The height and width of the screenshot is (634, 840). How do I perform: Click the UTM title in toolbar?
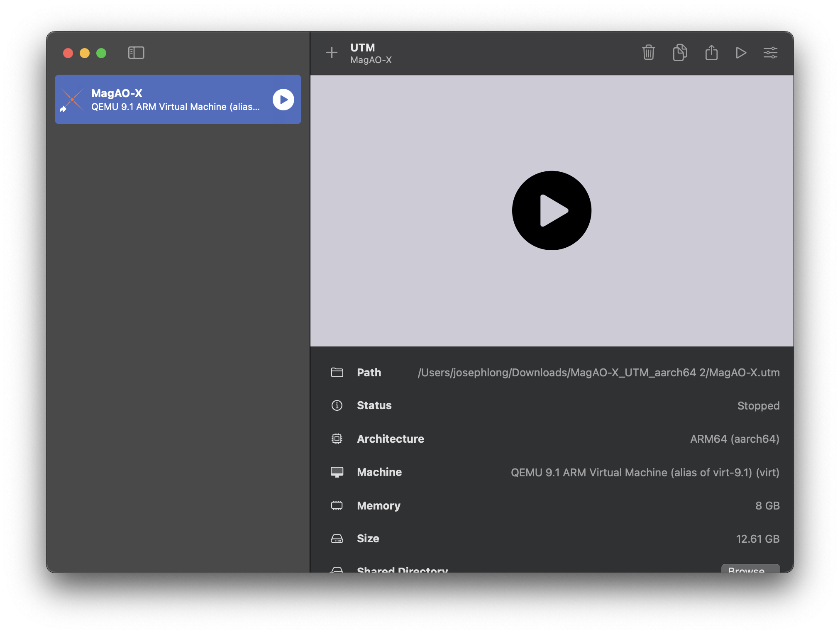tap(362, 48)
